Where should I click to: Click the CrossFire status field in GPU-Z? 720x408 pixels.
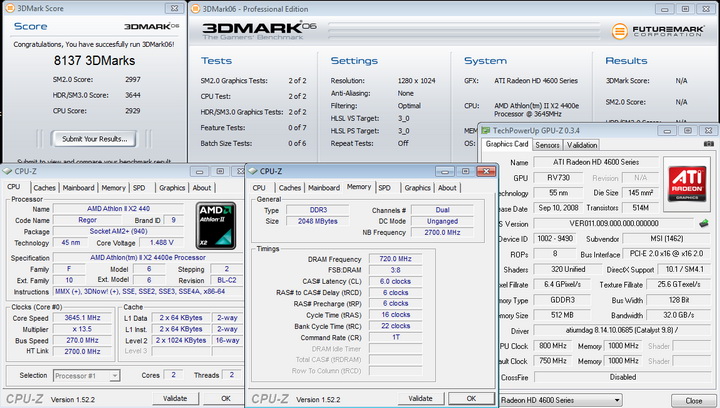point(623,377)
